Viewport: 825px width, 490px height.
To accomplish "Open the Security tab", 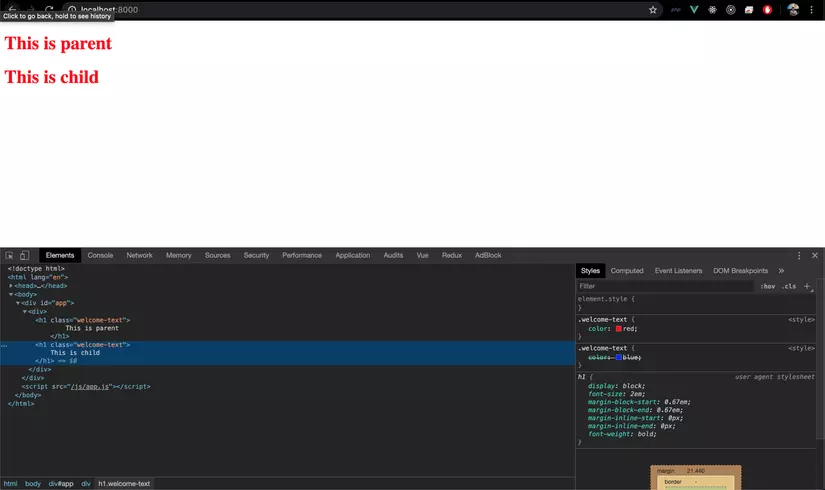I will (256, 255).
